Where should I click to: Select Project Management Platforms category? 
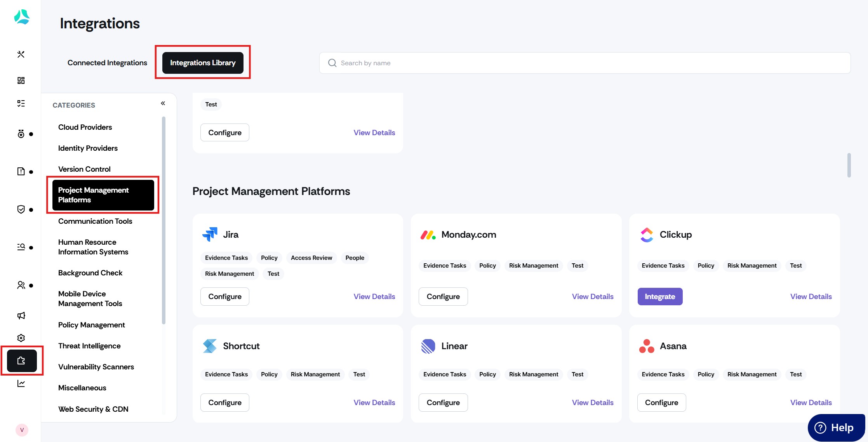pos(103,195)
